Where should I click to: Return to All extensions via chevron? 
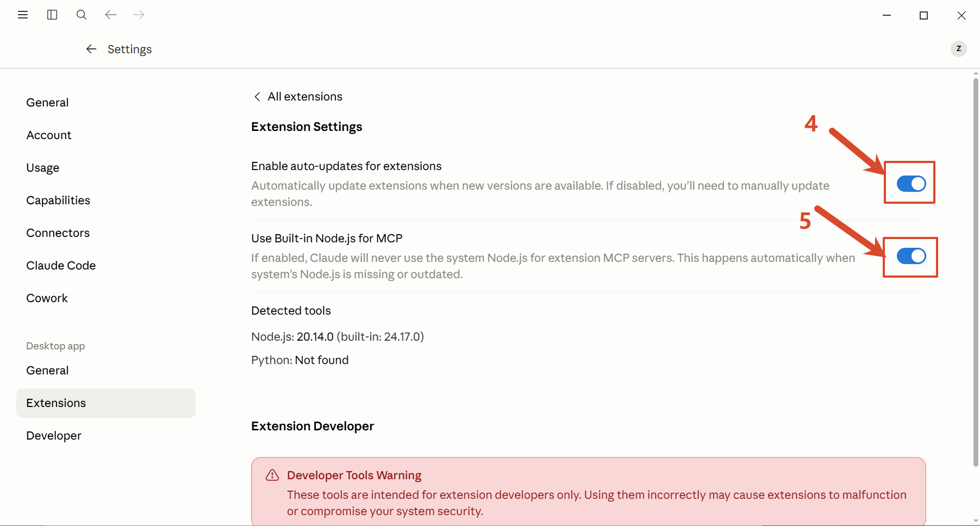pos(257,97)
